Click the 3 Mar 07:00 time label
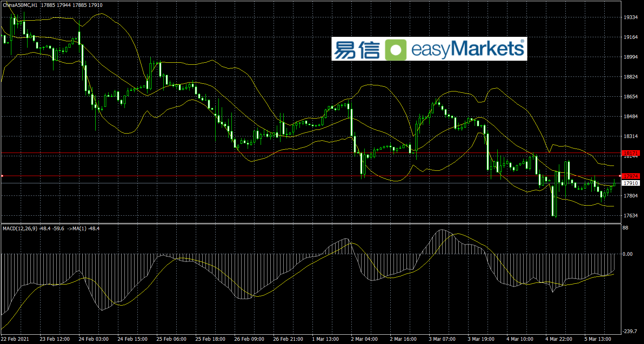Screen dimensions: 644x344 442,339
